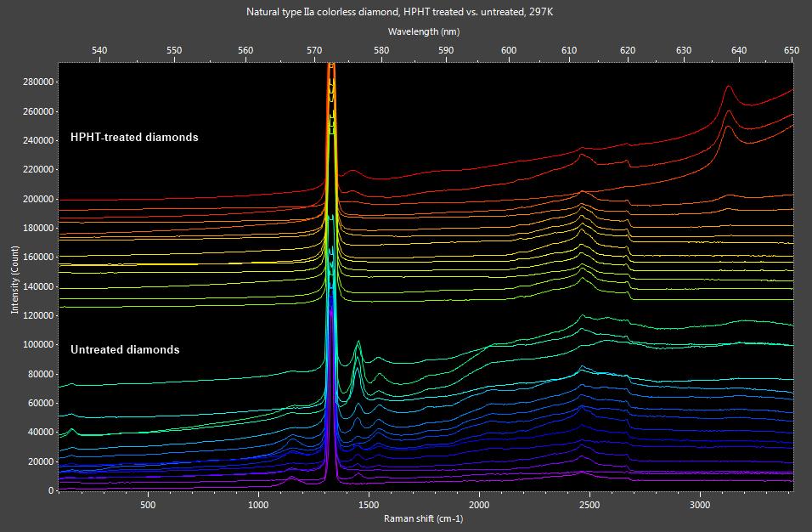Click the 620 wavelength tick label
The image size is (812, 532).
pos(628,50)
